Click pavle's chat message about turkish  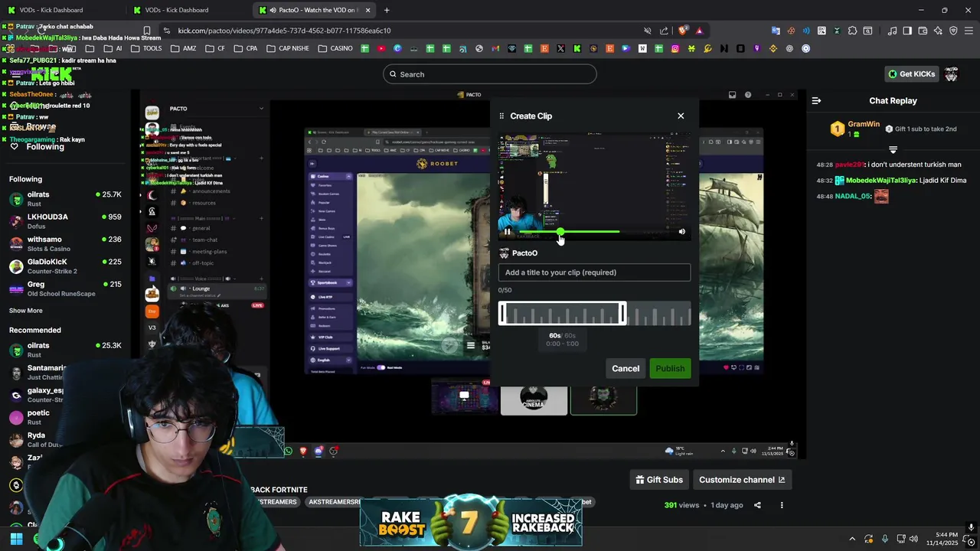[914, 165]
